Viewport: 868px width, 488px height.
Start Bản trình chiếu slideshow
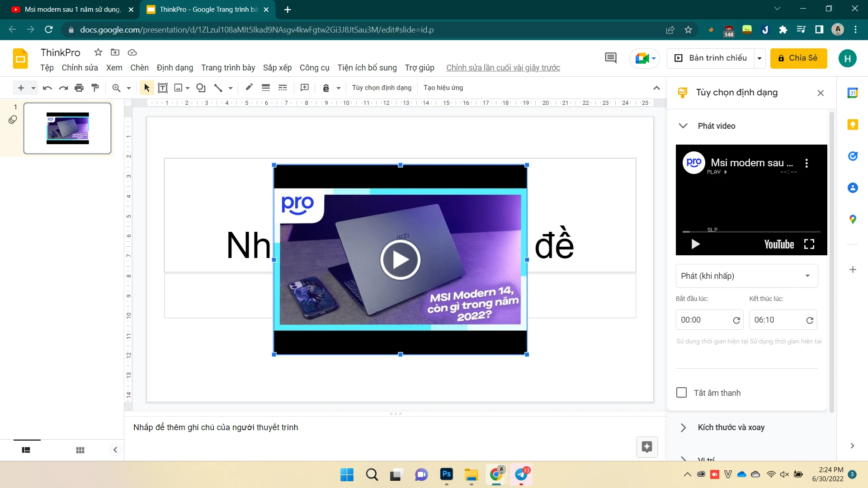point(711,58)
